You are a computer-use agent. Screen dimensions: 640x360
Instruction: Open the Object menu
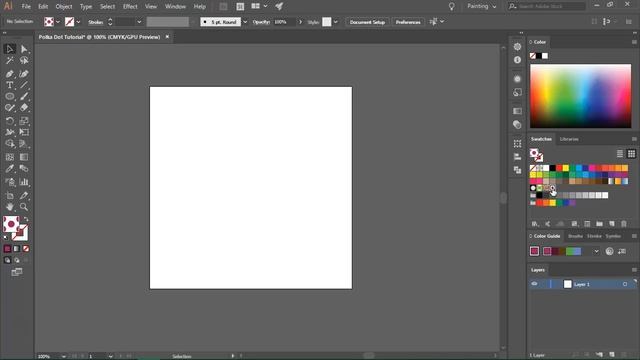pyautogui.click(x=64, y=7)
